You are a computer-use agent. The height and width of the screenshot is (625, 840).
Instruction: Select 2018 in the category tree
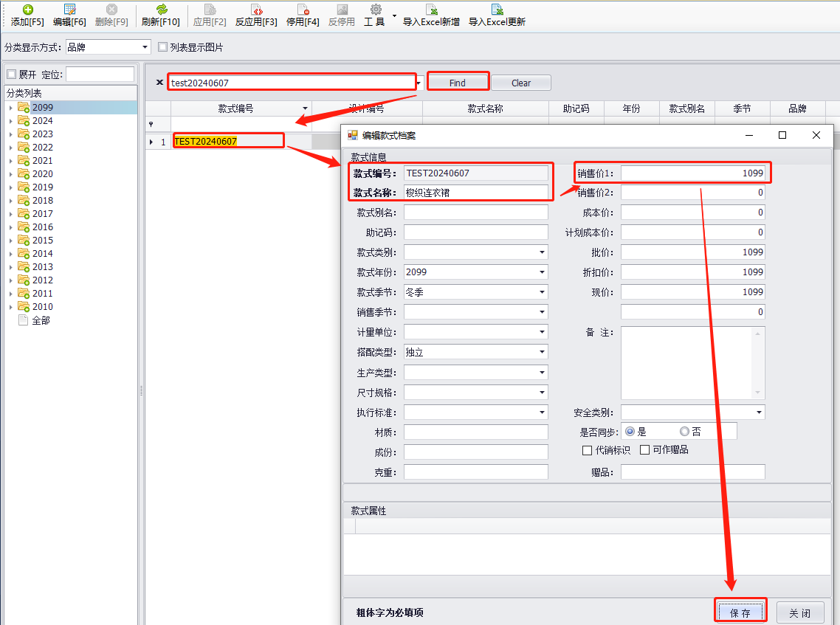tap(42, 200)
